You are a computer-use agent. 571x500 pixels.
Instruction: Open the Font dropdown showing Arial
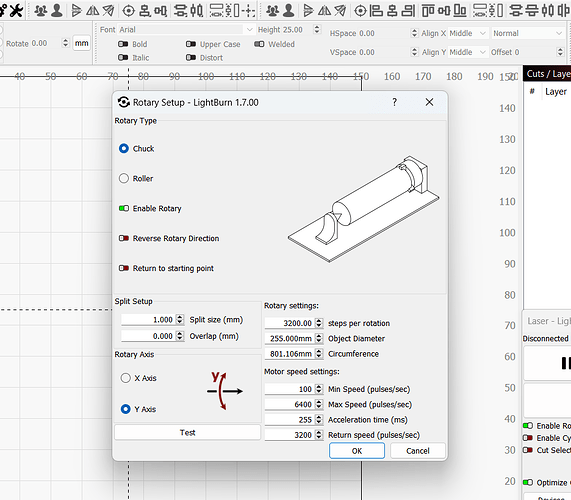[186, 29]
